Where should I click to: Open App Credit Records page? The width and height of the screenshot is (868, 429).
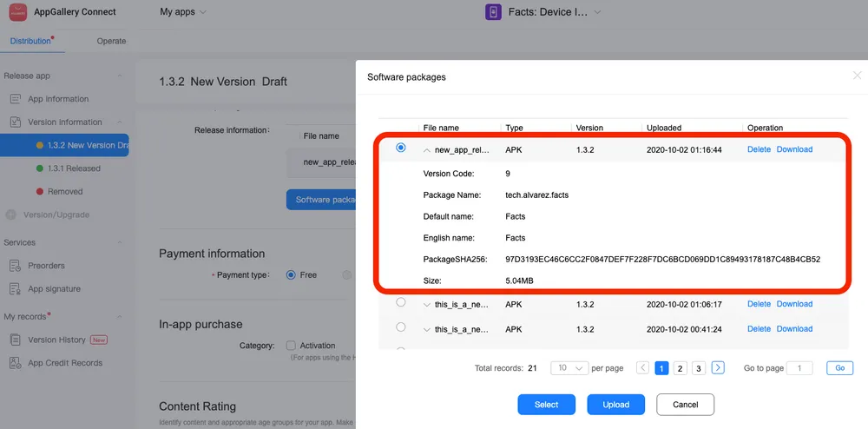pos(65,363)
